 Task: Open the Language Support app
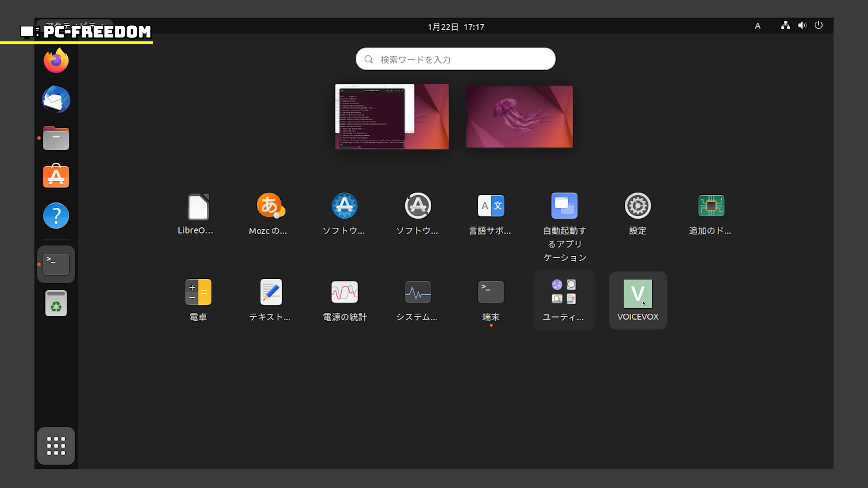point(491,206)
